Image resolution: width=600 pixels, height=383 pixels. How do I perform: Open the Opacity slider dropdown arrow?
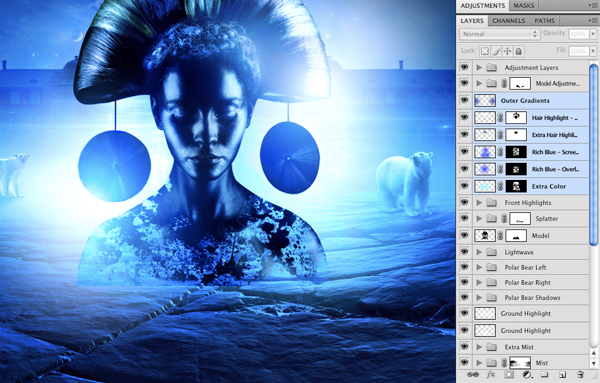(593, 34)
